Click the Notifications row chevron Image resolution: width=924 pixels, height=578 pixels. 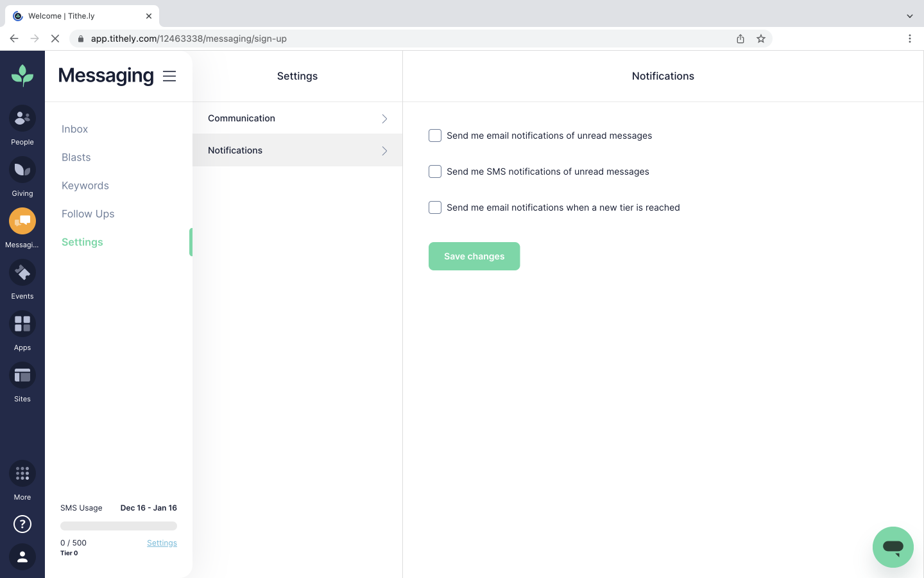tap(384, 151)
